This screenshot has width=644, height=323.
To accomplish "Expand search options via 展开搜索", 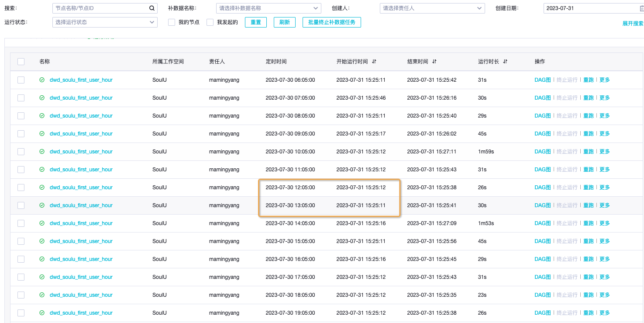I will point(633,24).
